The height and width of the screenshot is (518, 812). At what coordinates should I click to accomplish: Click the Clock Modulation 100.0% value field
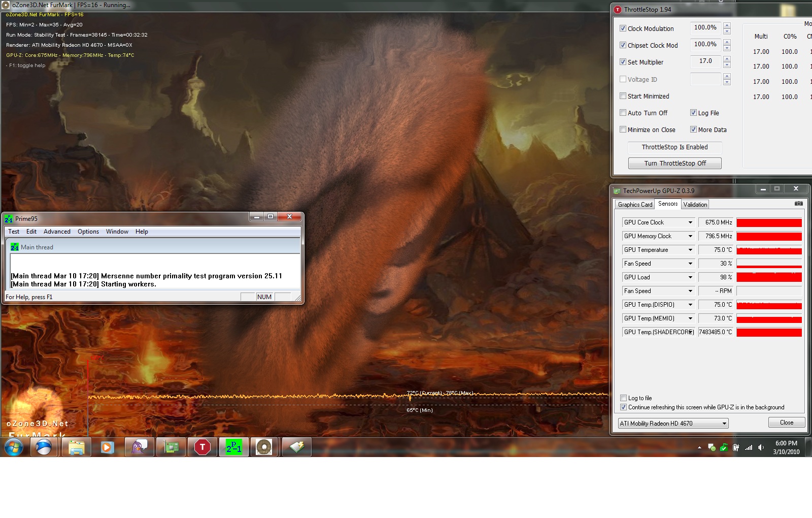point(705,28)
